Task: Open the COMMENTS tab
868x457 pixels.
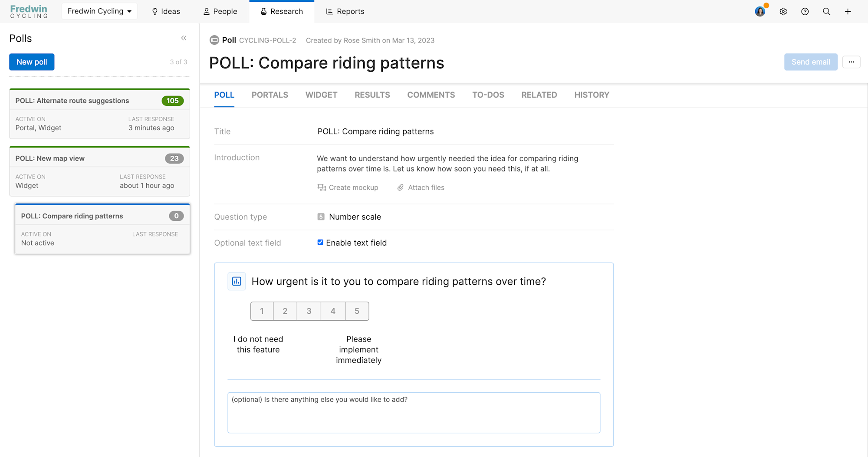Action: [x=431, y=95]
